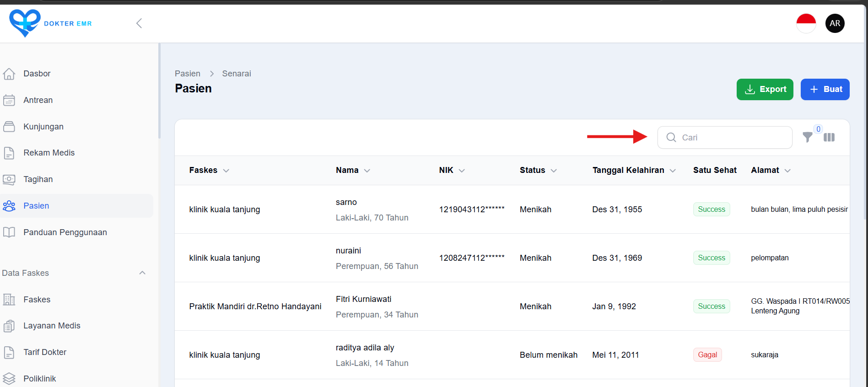Click NIK 1208247112******
Image resolution: width=868 pixels, height=387 pixels.
tap(472, 258)
